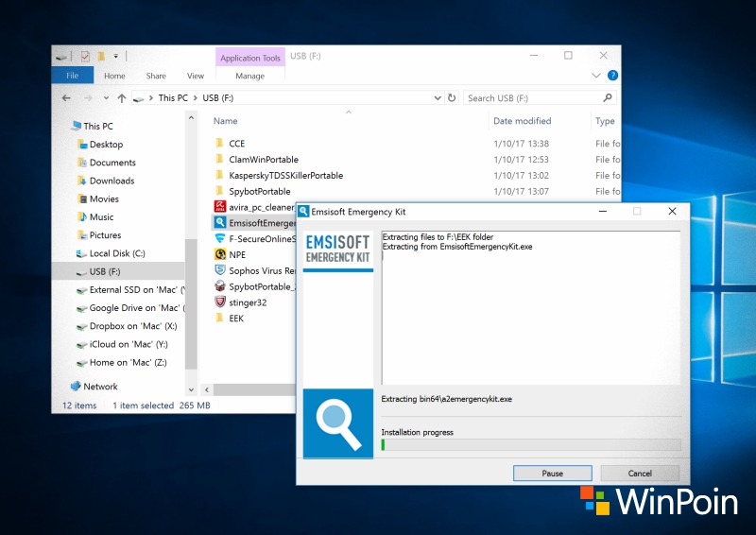Screen dimensions: 756x535
Task: Go up one folder level arrow
Action: coord(122,98)
